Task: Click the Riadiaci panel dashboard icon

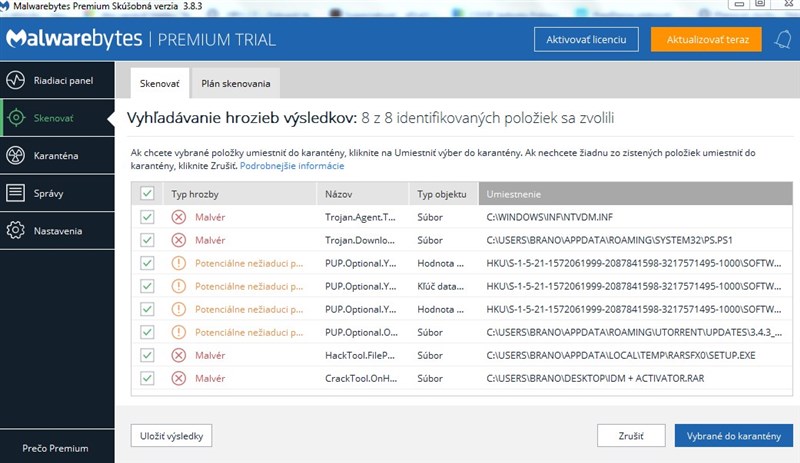Action: pos(15,80)
